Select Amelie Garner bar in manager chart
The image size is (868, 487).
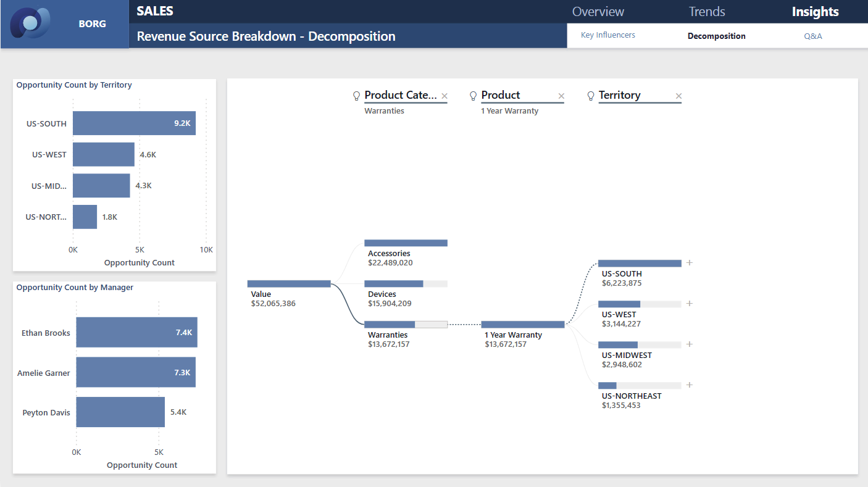(x=136, y=372)
